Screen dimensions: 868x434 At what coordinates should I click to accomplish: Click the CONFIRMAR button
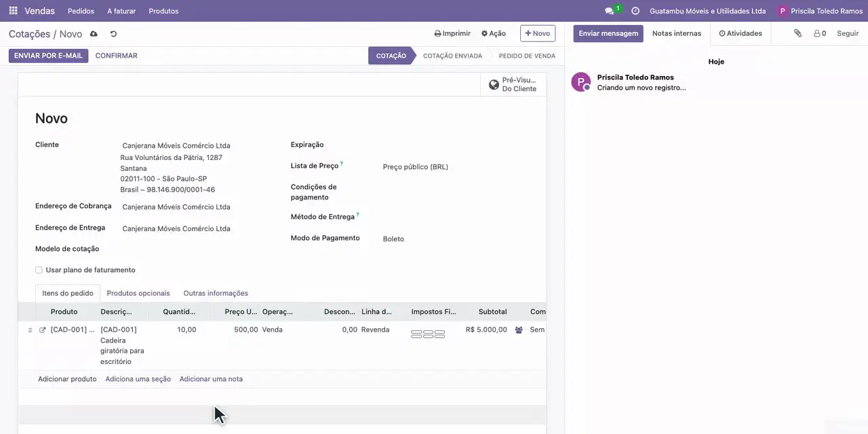[117, 56]
